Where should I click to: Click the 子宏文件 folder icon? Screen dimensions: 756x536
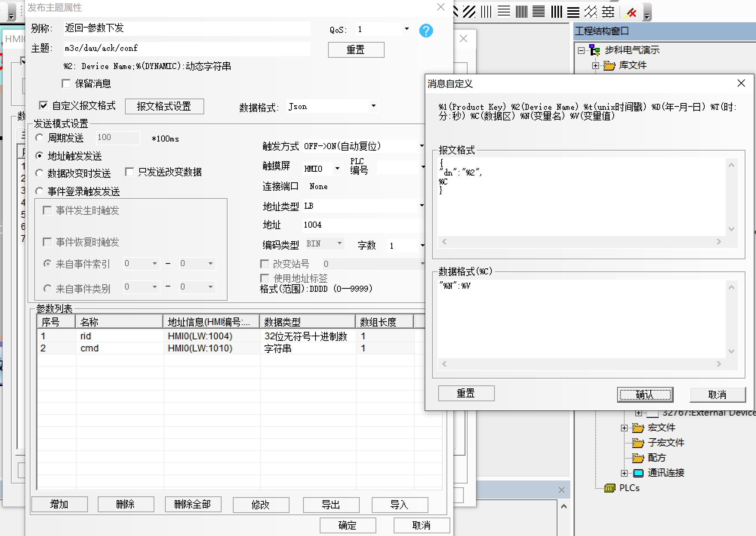(638, 442)
